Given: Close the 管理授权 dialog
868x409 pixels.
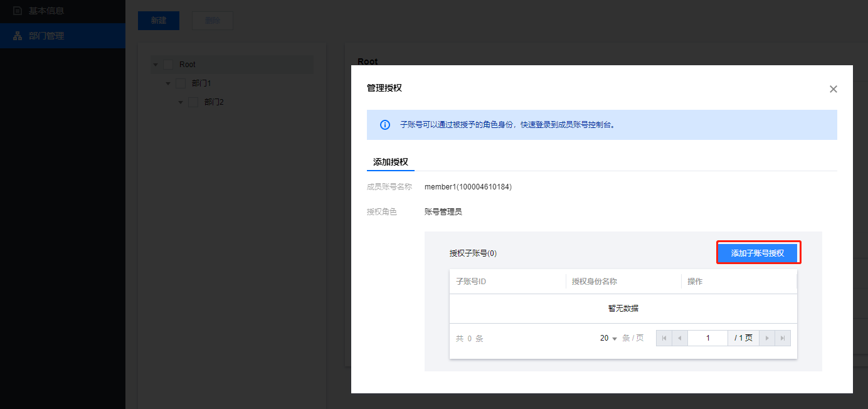Looking at the screenshot, I should 833,89.
